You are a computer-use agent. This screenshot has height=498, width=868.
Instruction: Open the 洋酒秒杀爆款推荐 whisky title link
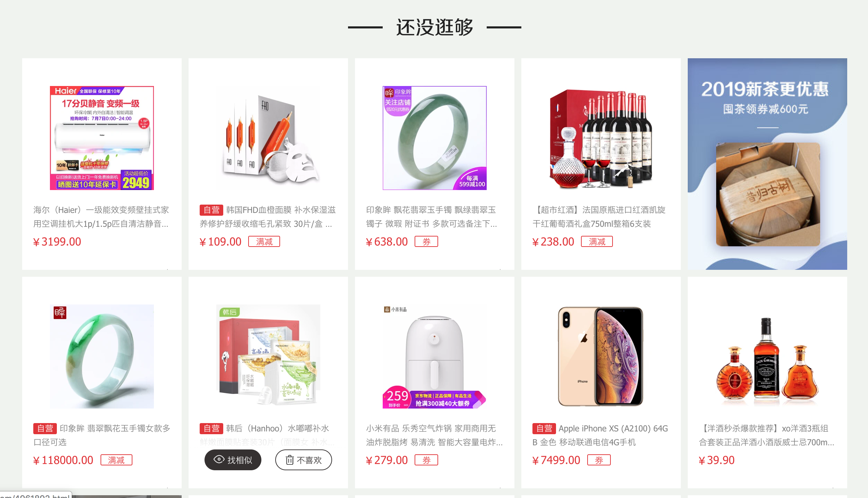coord(766,435)
